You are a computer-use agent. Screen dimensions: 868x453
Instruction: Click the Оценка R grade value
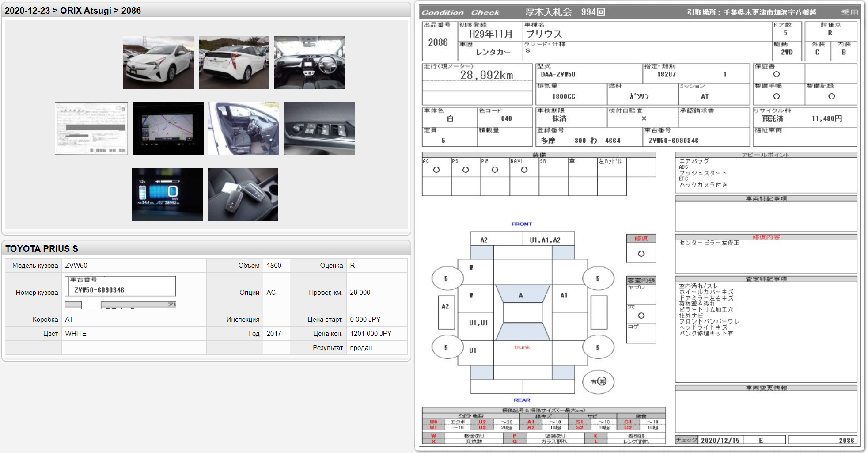coord(353,266)
